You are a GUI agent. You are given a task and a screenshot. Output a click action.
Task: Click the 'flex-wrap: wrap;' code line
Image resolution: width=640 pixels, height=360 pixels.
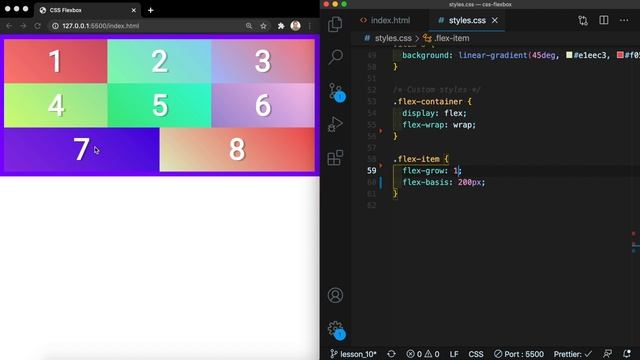tap(439, 124)
